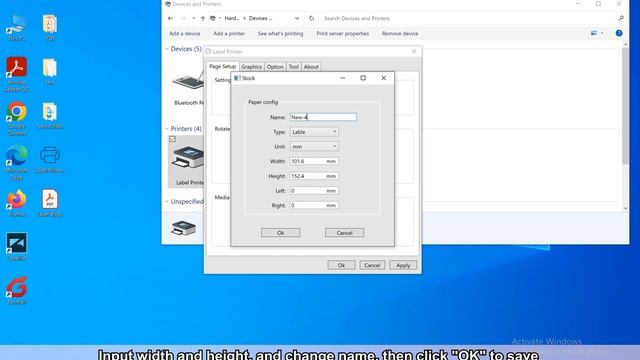The height and width of the screenshot is (360, 640).
Task: Collapse the Printers (4) group
Action: pos(167,129)
